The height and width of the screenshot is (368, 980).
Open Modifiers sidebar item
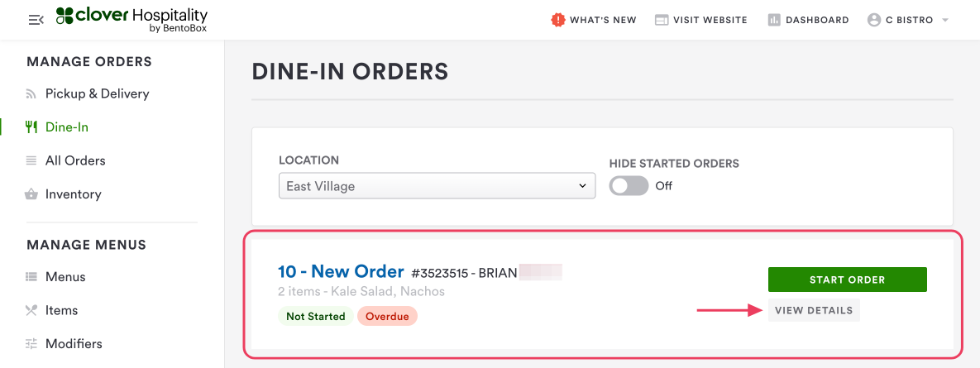(74, 343)
